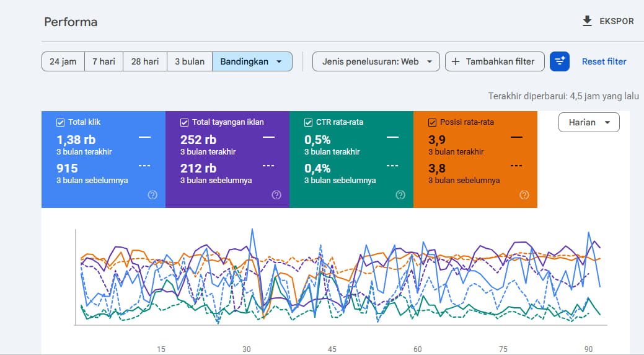Click the 0,5% CTR value
Image resolution: width=644 pixels, height=355 pixels.
pyautogui.click(x=317, y=140)
